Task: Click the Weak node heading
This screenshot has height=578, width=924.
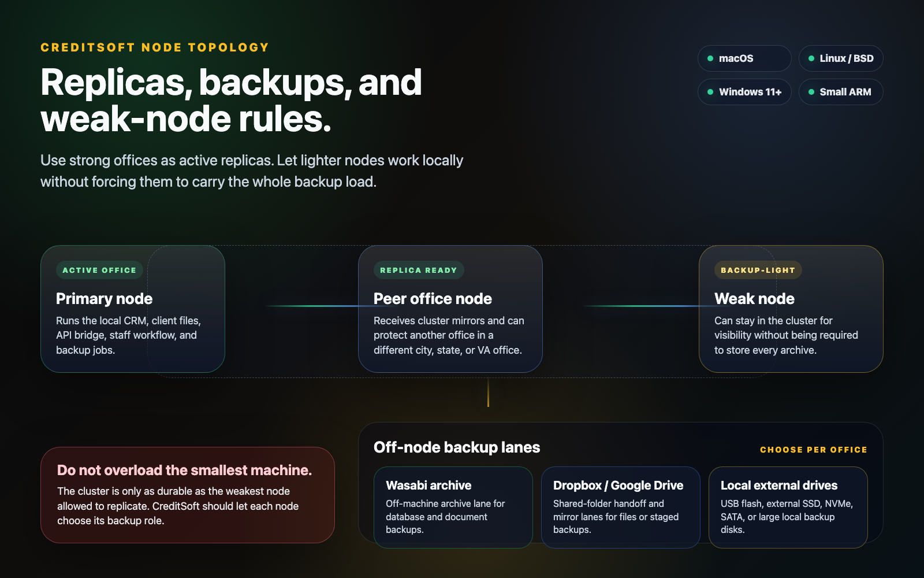Action: pyautogui.click(x=754, y=299)
